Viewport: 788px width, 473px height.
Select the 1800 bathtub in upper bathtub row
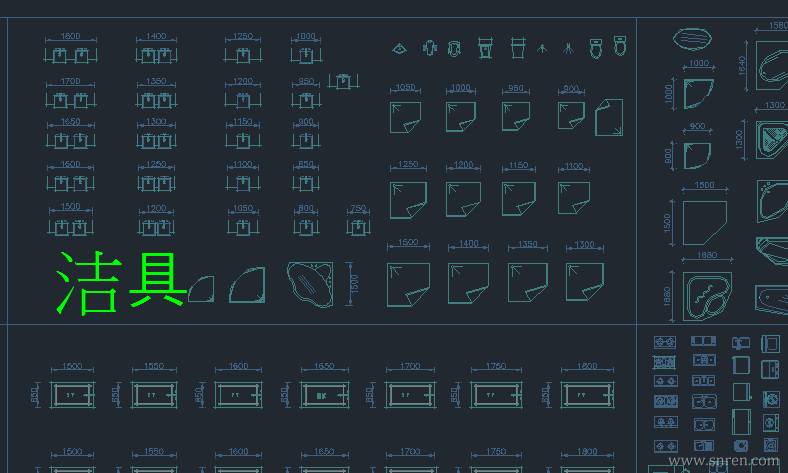[x=587, y=395]
